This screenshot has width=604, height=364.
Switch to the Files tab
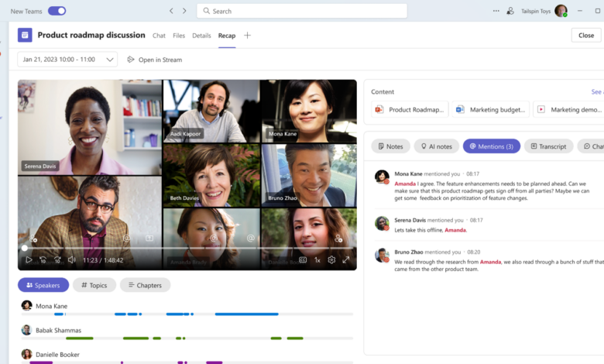[179, 36]
